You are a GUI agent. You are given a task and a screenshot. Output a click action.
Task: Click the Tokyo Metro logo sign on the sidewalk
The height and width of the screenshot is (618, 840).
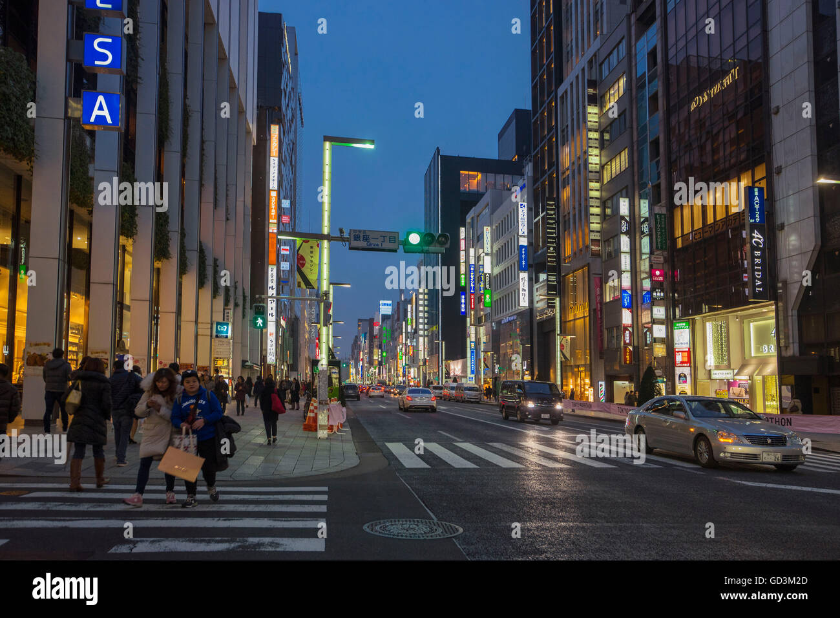222,330
